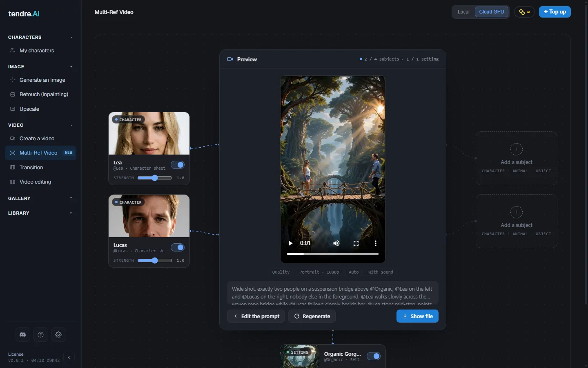Click the plus icon in the first Add a subject card
The image size is (588, 368).
[x=517, y=149]
